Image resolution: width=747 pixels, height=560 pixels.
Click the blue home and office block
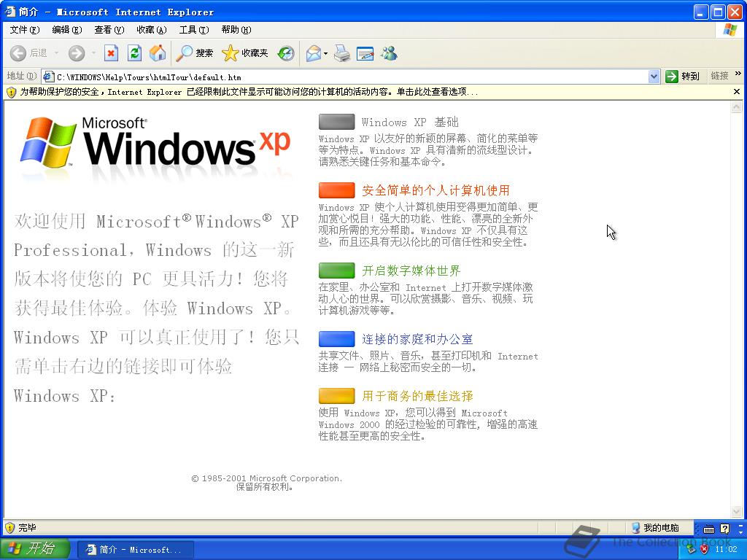coord(337,338)
